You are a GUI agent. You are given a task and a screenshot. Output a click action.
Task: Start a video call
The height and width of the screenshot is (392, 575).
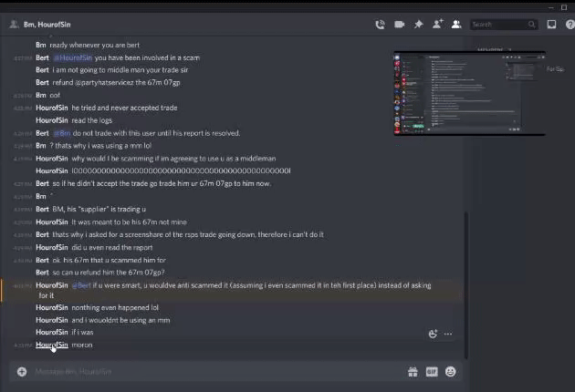point(399,25)
